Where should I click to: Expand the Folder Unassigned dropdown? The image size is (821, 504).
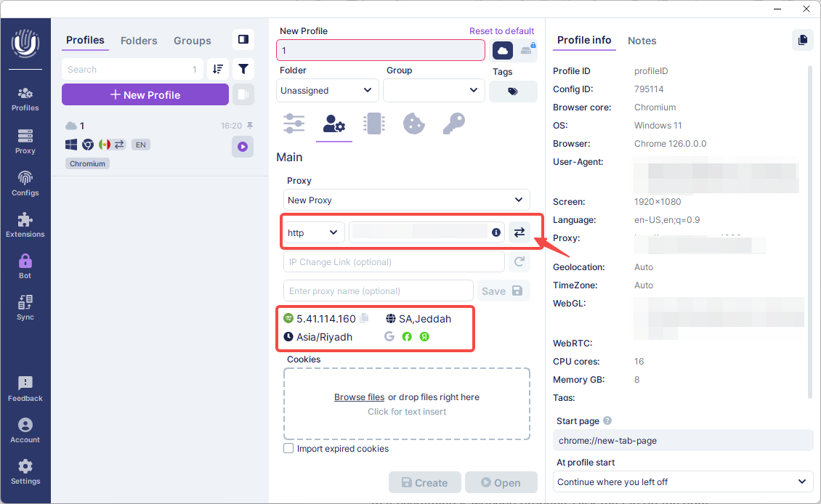pyautogui.click(x=328, y=91)
